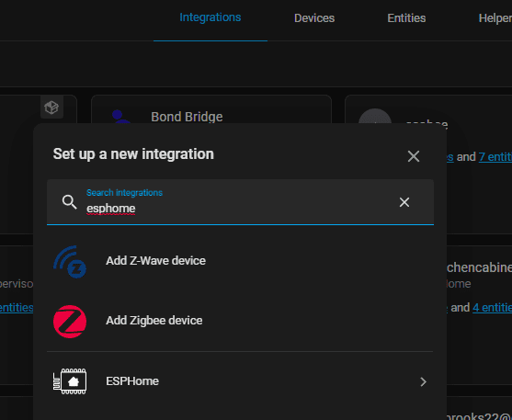Open the Bond Bridge integration card
The height and width of the screenshot is (420, 512).
(211, 109)
